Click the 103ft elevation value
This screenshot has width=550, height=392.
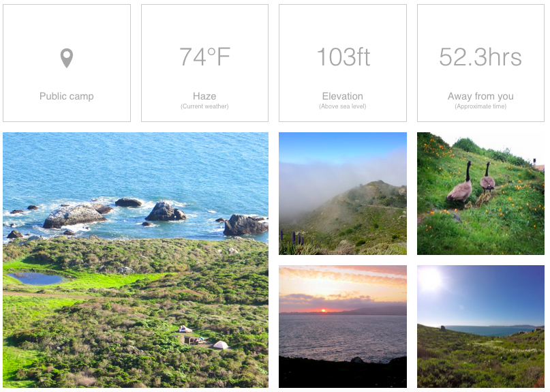343,57
